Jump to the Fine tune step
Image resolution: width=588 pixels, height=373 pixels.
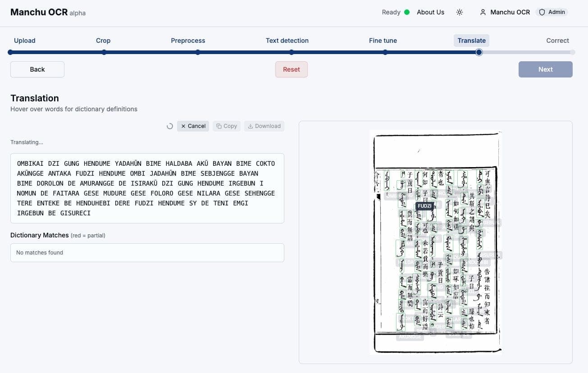[x=383, y=41]
